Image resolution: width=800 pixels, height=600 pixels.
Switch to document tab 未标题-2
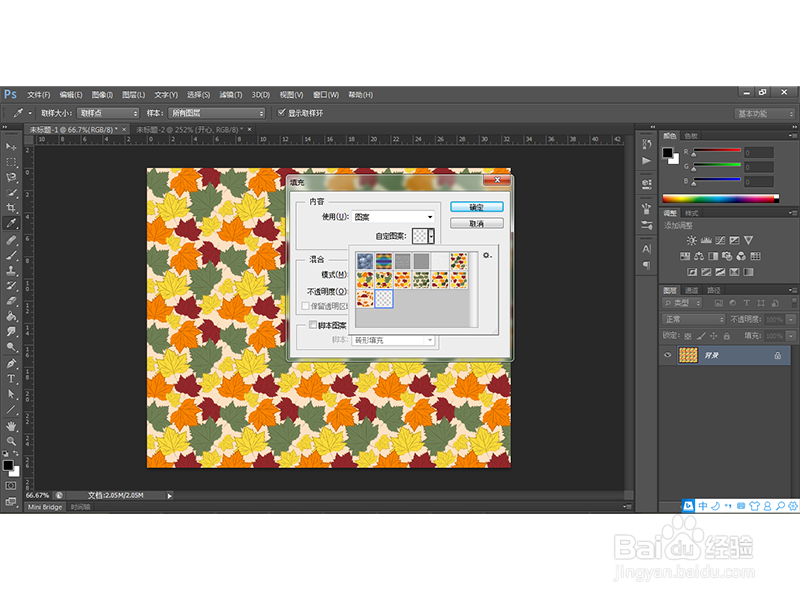[x=193, y=130]
